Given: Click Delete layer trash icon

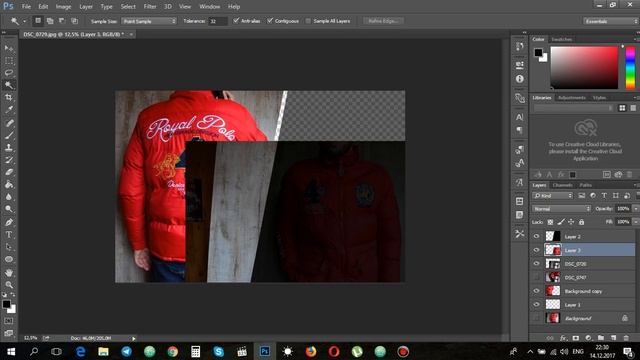Looking at the screenshot, I should coord(626,338).
